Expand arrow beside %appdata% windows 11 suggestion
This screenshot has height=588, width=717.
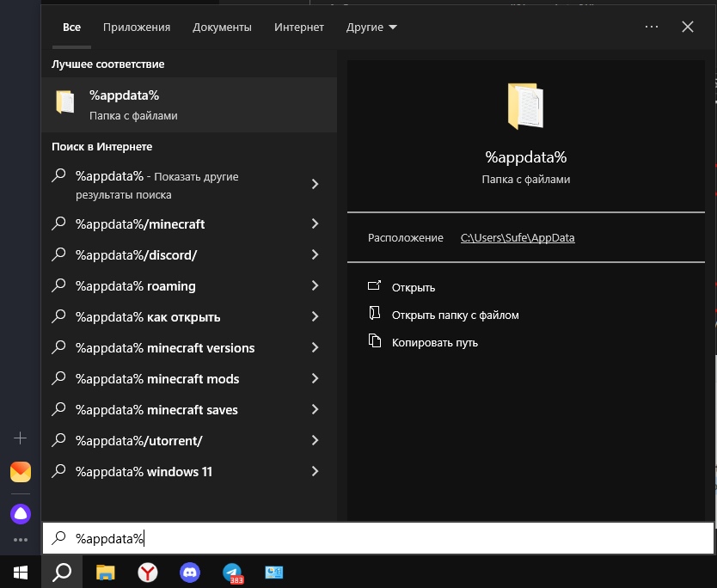pos(315,472)
